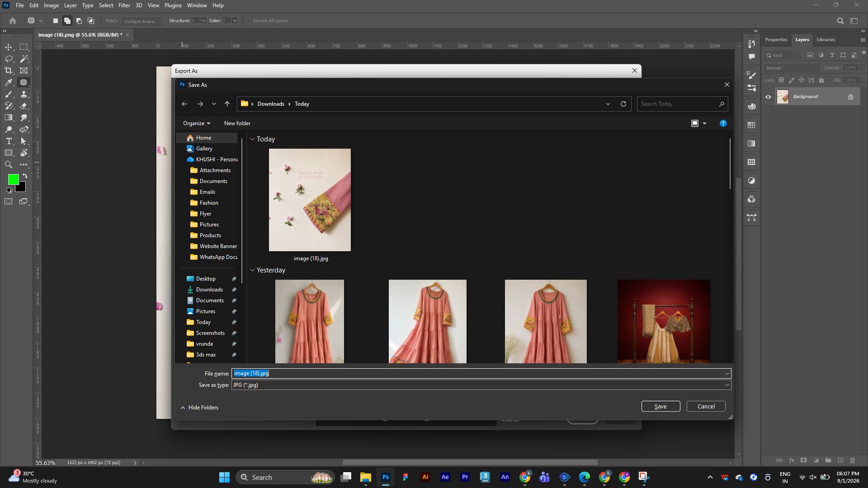This screenshot has height=488, width=868.
Task: Expand the Organize menu
Action: [197, 123]
